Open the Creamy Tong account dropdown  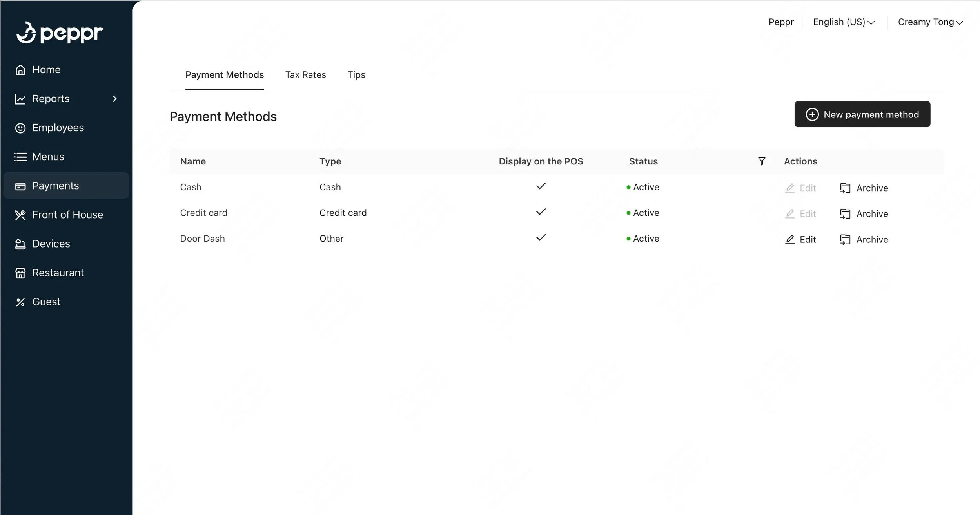click(930, 22)
